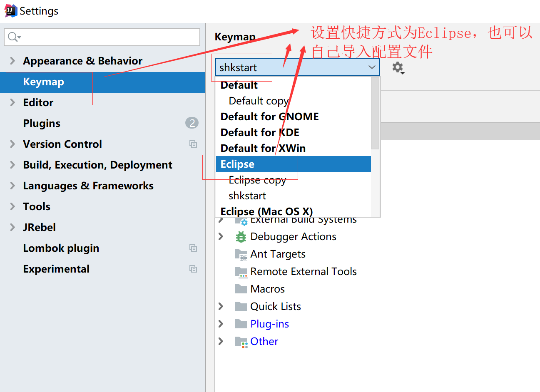Click the Experimental project-level icon
Viewport: 540px width, 392px height.
tap(193, 269)
